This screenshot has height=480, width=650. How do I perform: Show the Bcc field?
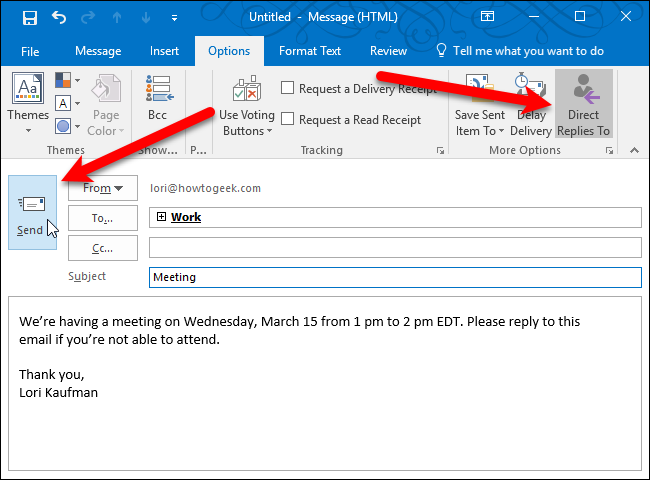(x=157, y=104)
